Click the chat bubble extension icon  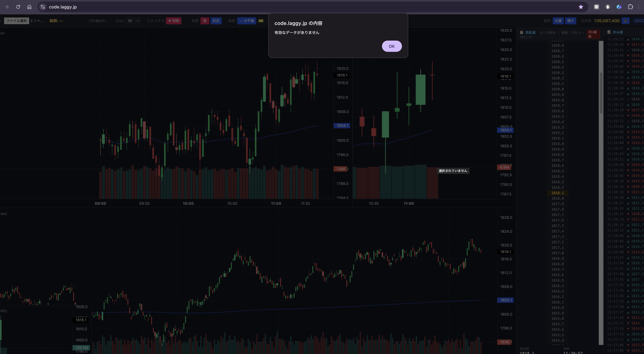pyautogui.click(x=597, y=7)
